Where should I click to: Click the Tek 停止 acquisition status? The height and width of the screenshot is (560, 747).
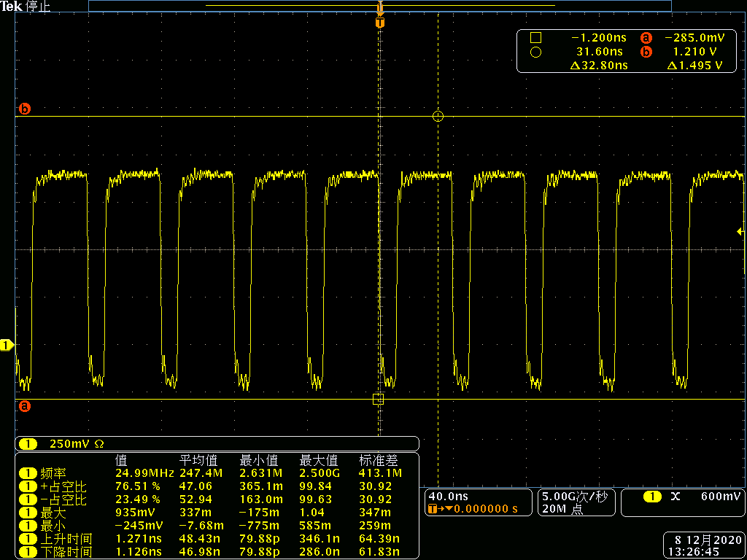coord(26,6)
